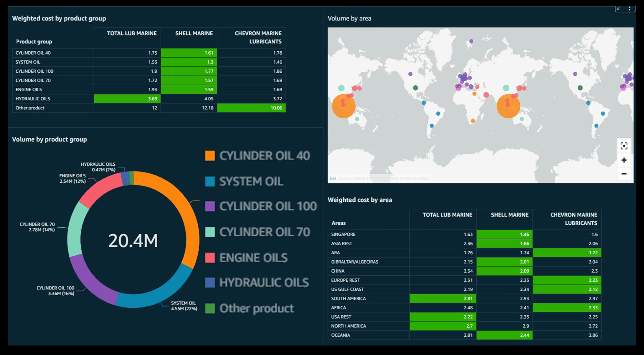
Task: Click the Weighted cost by area title
Action: [x=360, y=200]
